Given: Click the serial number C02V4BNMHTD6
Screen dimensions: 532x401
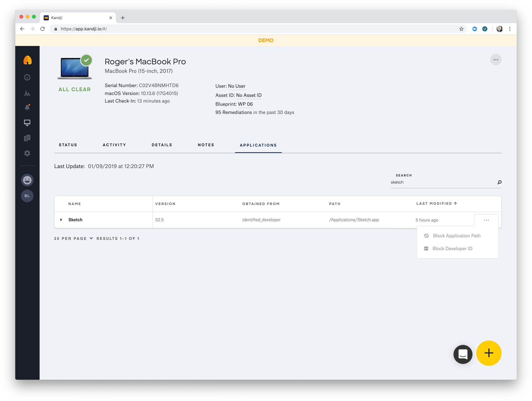Looking at the screenshot, I should tap(158, 85).
